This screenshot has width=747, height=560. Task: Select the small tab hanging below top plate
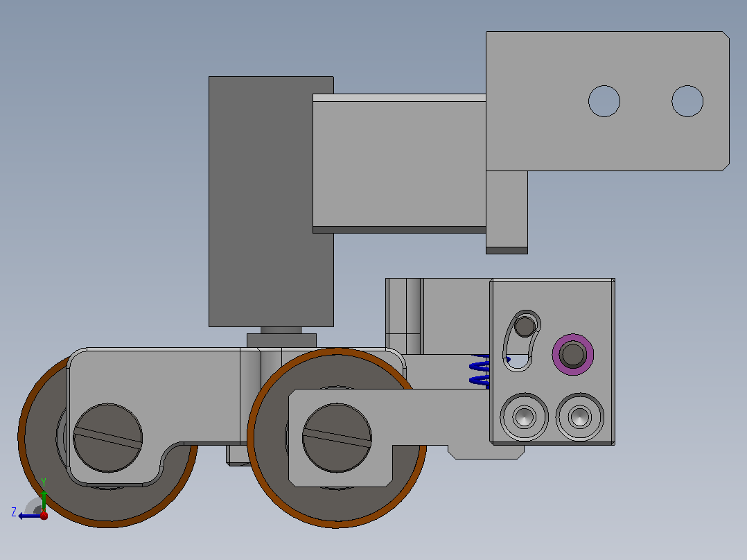click(507, 212)
